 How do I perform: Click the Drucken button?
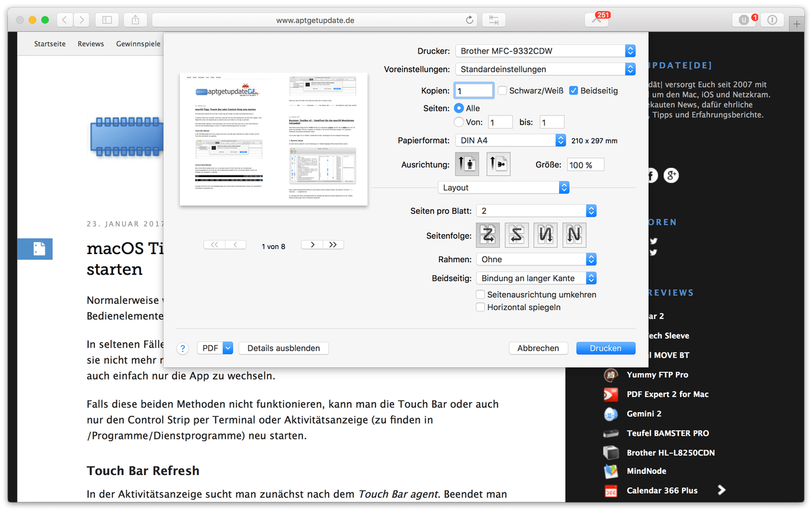[x=606, y=348]
